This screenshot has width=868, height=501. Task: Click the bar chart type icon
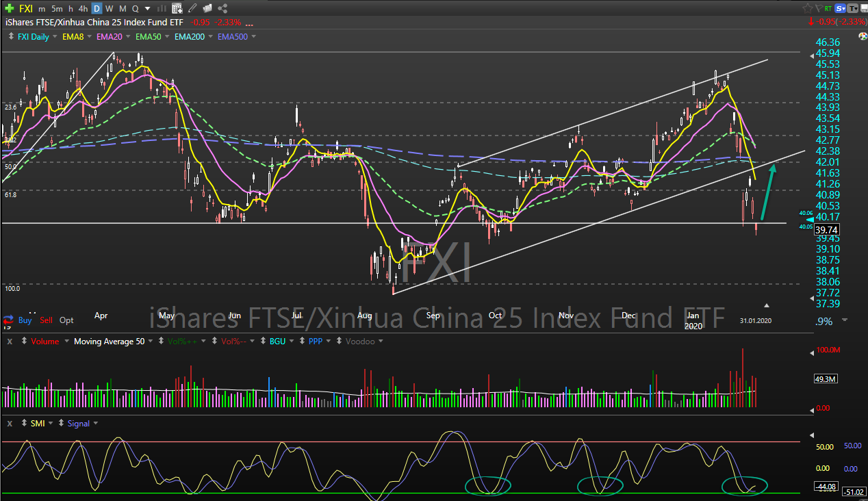tap(162, 8)
